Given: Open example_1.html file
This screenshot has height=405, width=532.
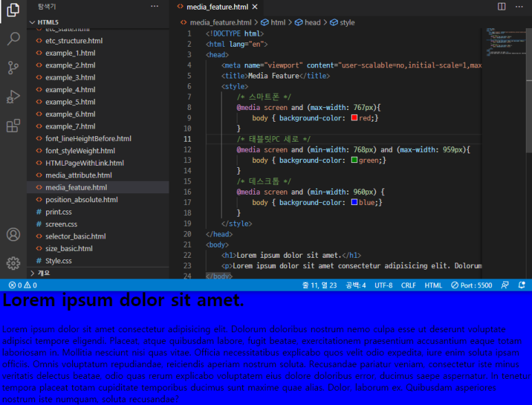Looking at the screenshot, I should click(x=98, y=53).
